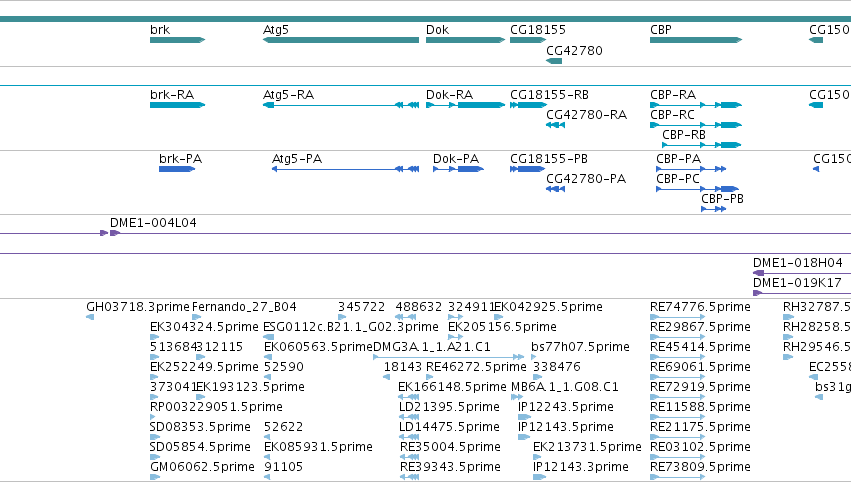This screenshot has height=482, width=851.
Task: Select the CBP-RA transcript label
Action: click(x=673, y=94)
